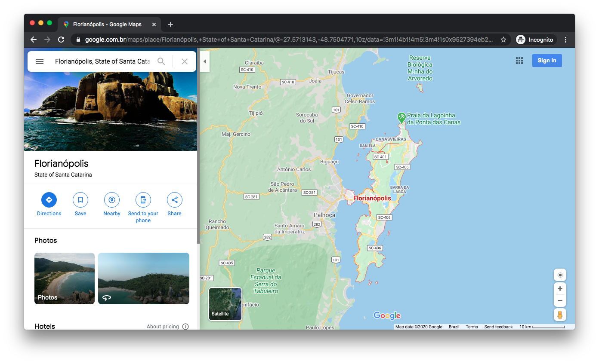Click the Tijucas map label
Image resolution: width=599 pixels, height=364 pixels.
[x=336, y=72]
